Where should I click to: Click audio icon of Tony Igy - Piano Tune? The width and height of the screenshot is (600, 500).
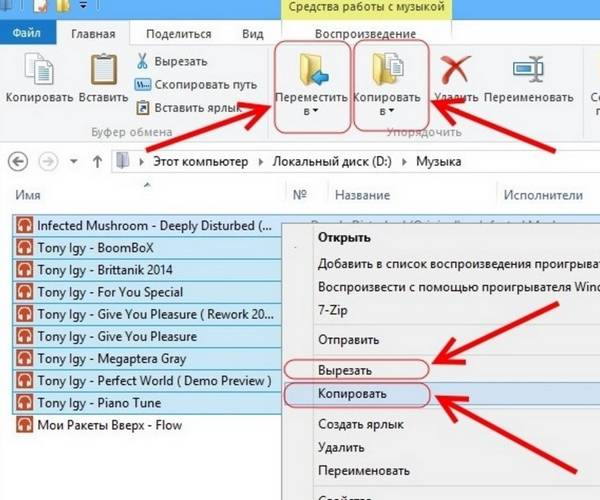coord(24,403)
